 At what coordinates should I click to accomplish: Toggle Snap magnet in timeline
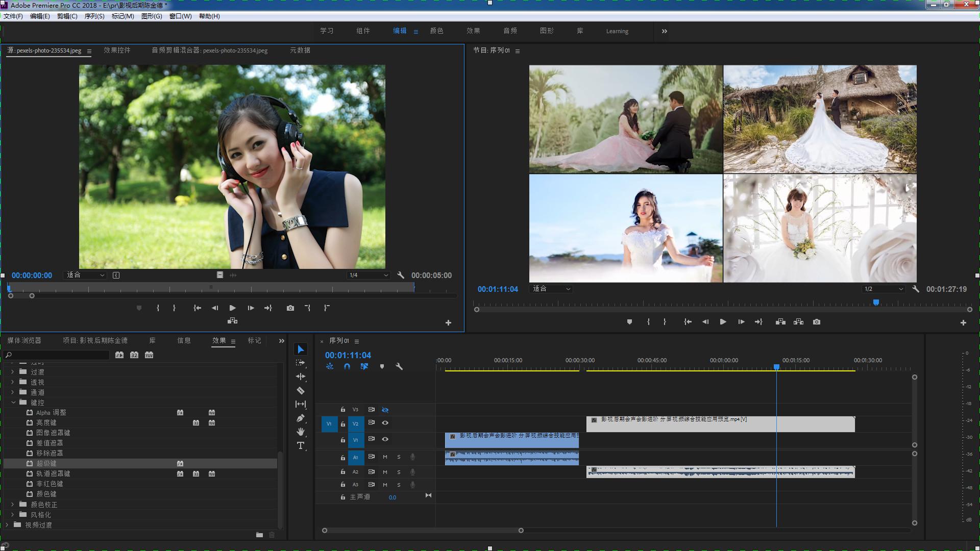click(347, 366)
